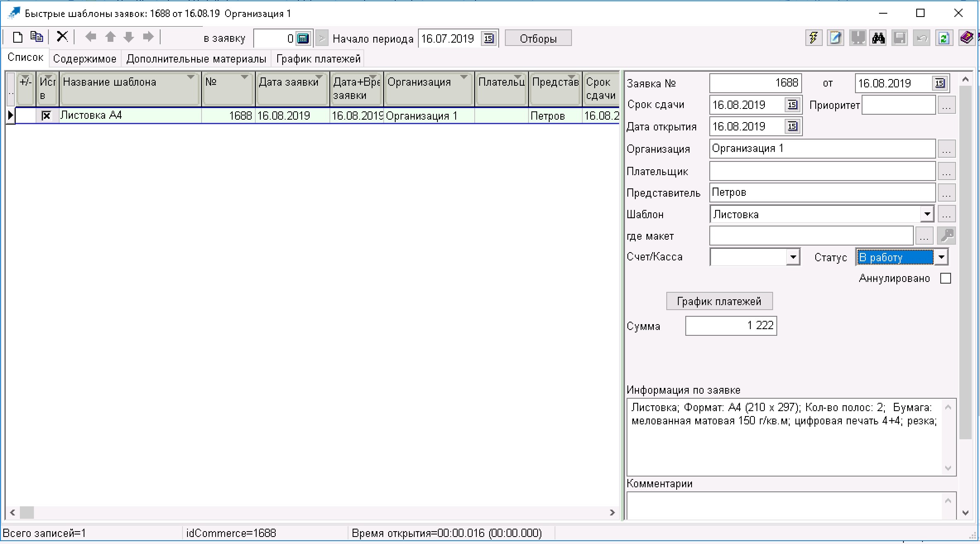The height and width of the screenshot is (544, 980).
Task: Go to last record with right arrow
Action: coord(148,37)
